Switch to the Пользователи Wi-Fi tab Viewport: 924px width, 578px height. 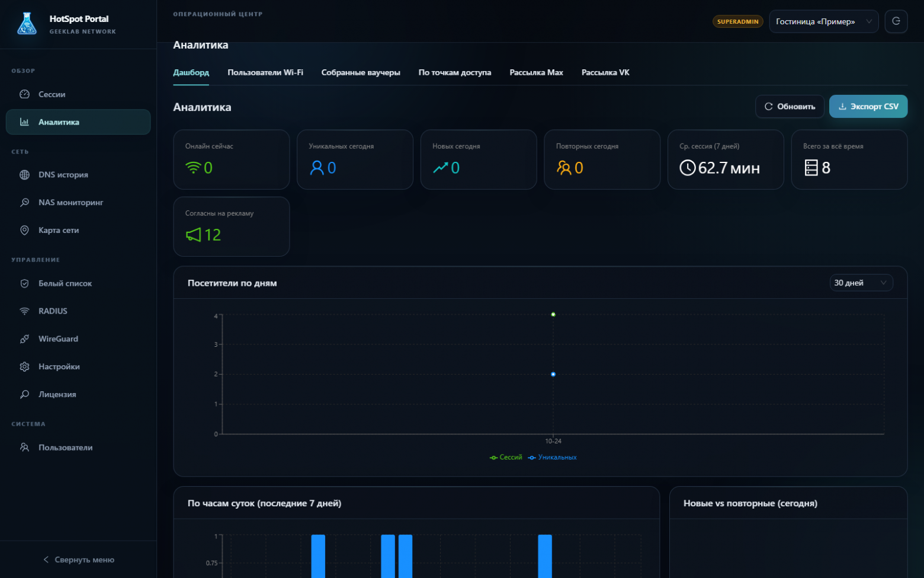pyautogui.click(x=265, y=72)
